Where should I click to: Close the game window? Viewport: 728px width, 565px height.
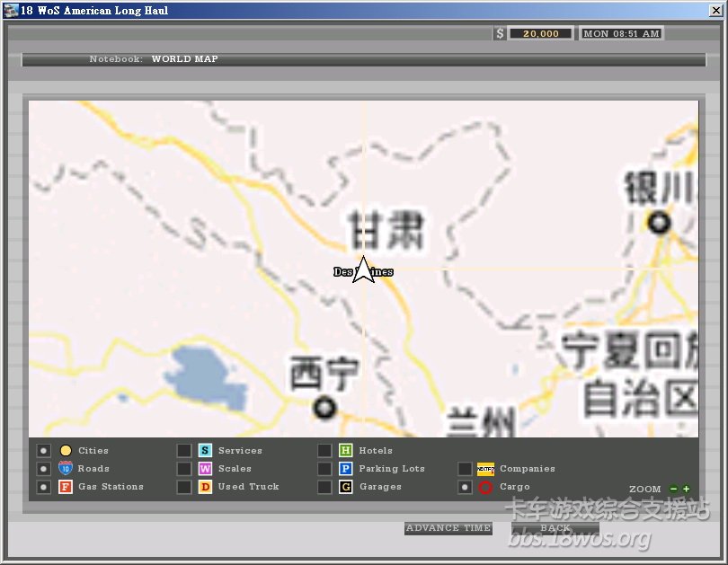tap(716, 10)
